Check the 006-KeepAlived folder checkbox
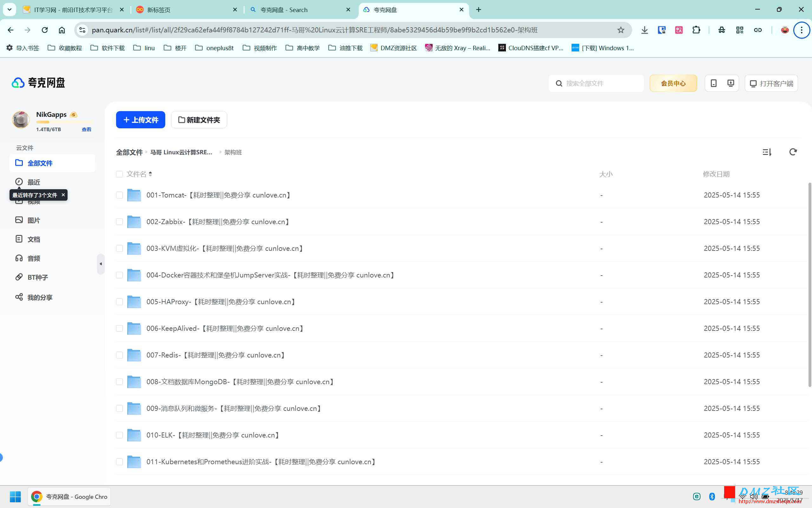 119,328
